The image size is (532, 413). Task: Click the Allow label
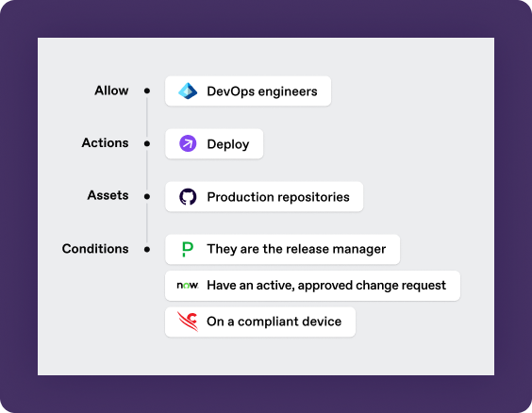111,91
